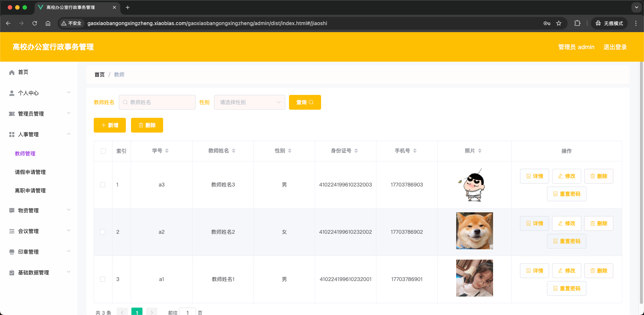
Task: Click the 新增 add button
Action: [x=110, y=125]
